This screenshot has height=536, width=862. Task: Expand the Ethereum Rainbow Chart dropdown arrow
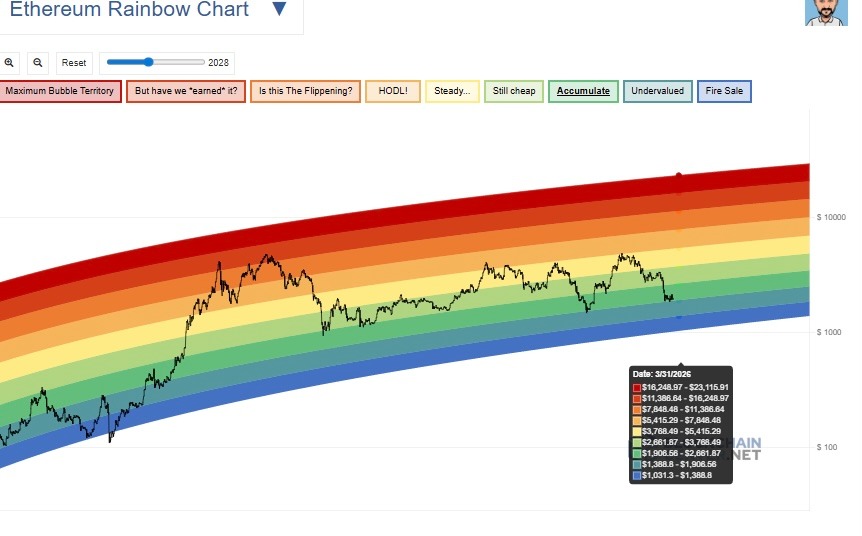click(x=279, y=10)
